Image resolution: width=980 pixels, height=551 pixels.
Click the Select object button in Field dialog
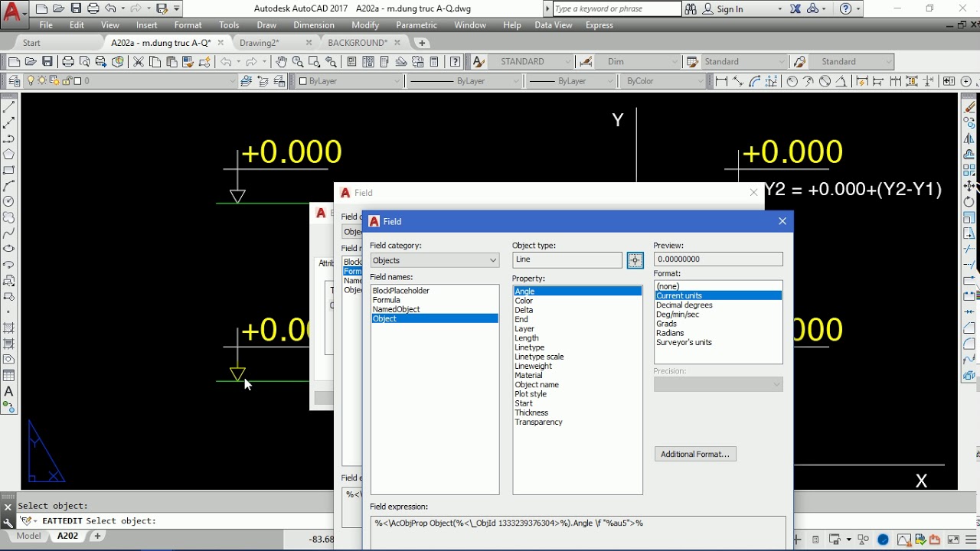pyautogui.click(x=635, y=260)
